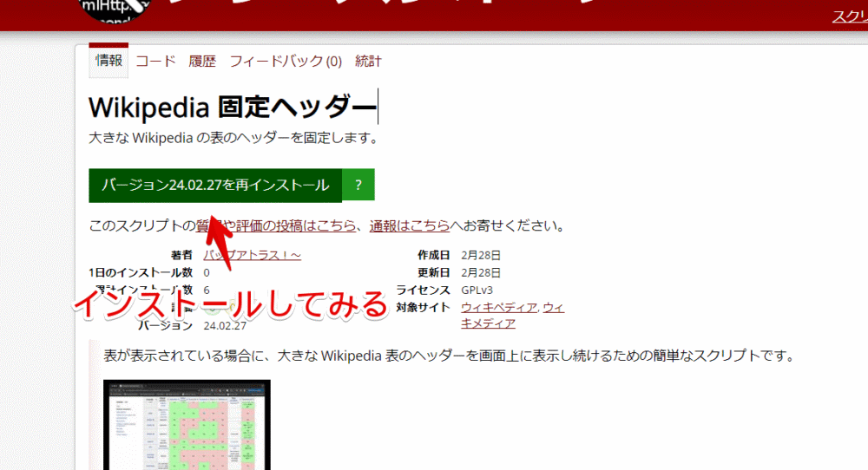Open the 情報 tab
This screenshot has width=868, height=470.
108,61
